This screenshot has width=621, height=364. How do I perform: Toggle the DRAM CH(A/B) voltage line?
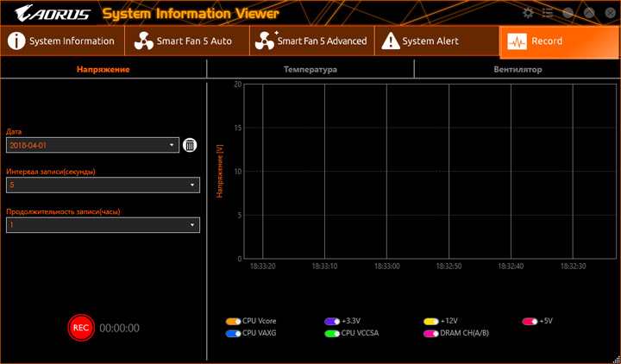click(431, 332)
